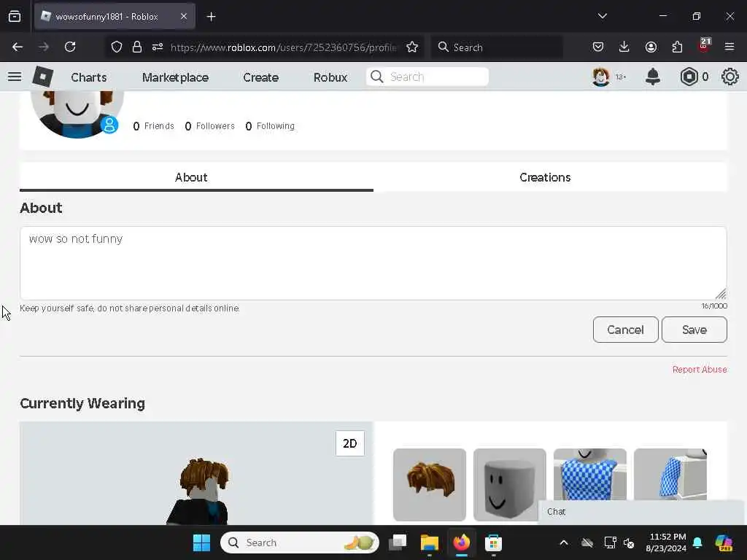This screenshot has width=747, height=560.
Task: Open Firefox View tab list icon
Action: pos(15,17)
